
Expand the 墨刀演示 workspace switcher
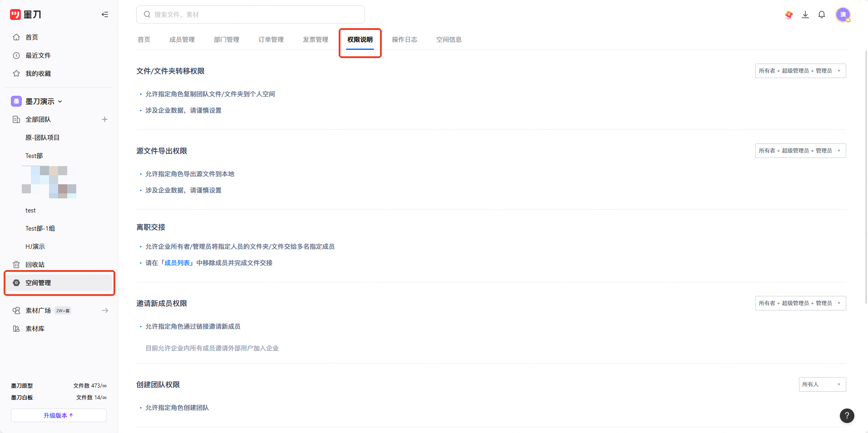point(37,101)
